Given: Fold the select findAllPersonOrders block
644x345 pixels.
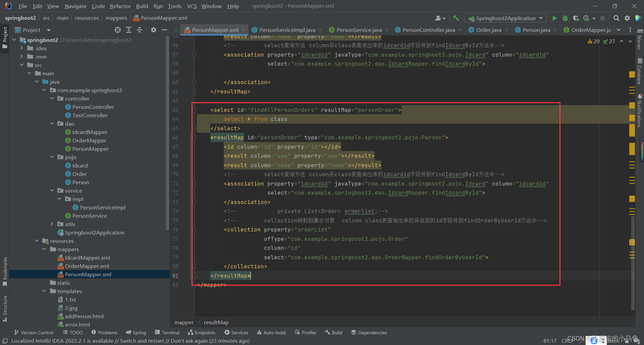Looking at the screenshot, I should point(195,110).
